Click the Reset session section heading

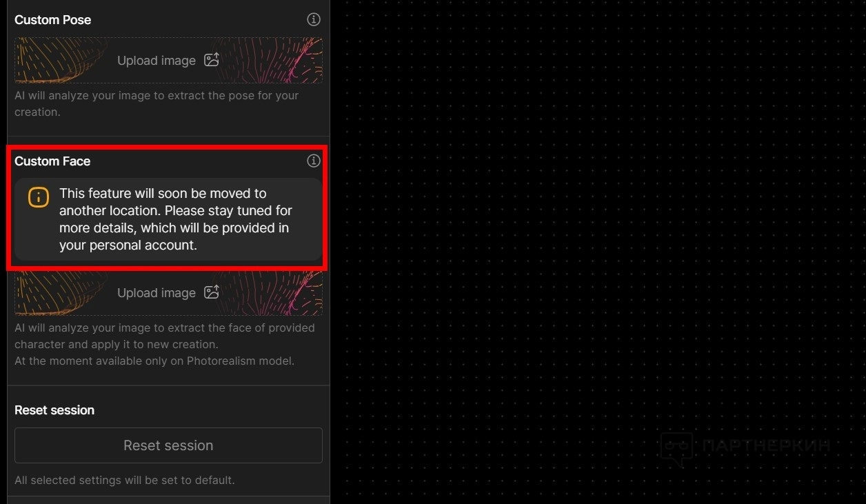point(54,410)
